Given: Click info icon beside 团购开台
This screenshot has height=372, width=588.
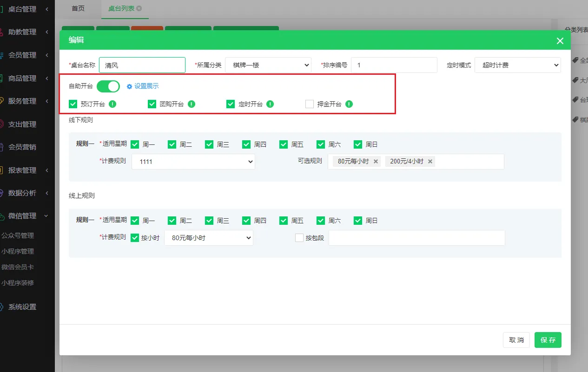Looking at the screenshot, I should (191, 104).
